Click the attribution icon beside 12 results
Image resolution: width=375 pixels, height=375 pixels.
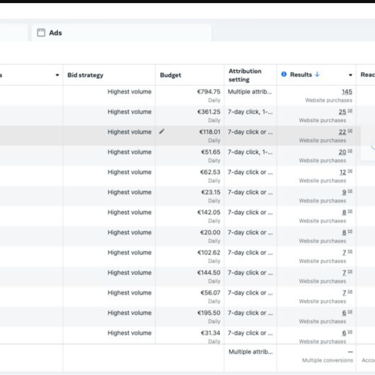(350, 171)
